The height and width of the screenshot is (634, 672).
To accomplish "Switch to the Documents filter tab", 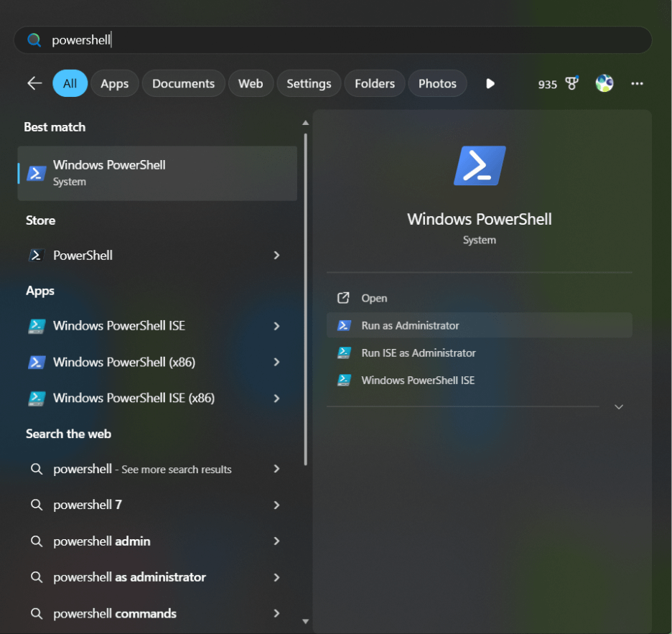I will pos(183,83).
